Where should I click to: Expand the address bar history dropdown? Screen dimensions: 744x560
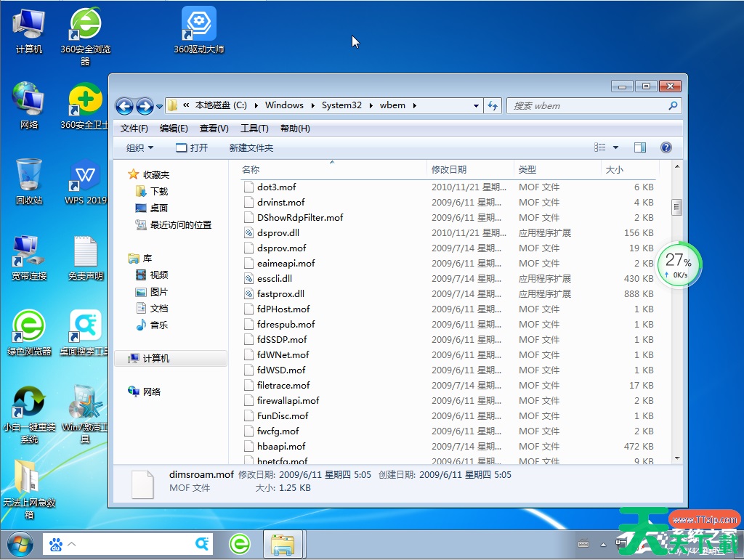point(477,105)
